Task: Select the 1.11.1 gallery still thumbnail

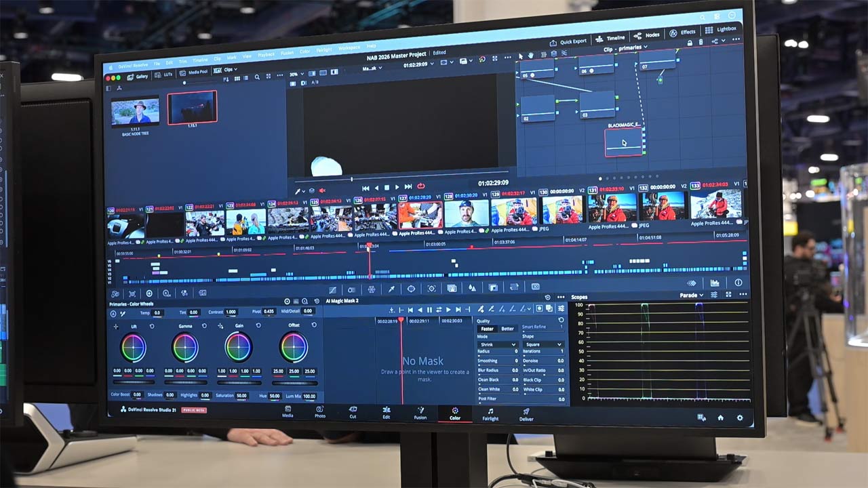Action: (x=135, y=111)
